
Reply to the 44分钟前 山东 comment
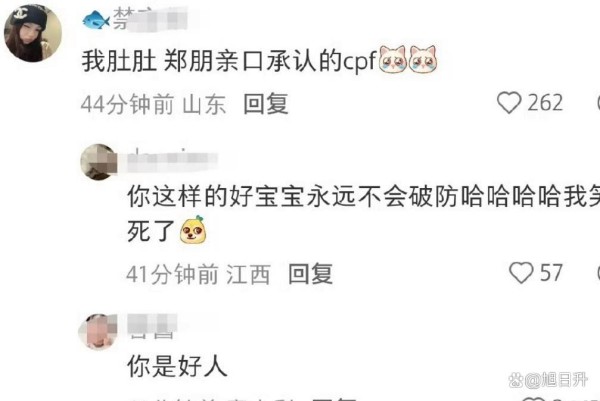(x=266, y=104)
